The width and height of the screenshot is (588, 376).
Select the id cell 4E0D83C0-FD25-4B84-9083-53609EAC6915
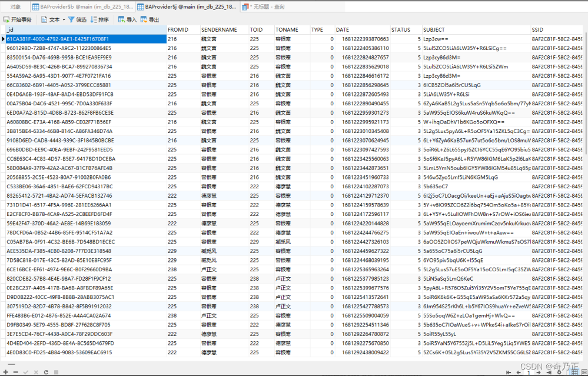(x=86, y=352)
